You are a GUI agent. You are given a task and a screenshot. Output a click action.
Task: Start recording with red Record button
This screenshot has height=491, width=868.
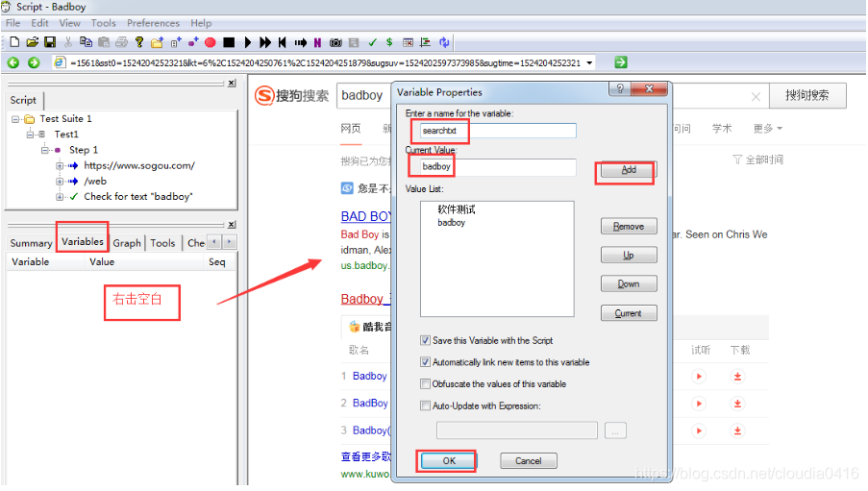[x=211, y=42]
